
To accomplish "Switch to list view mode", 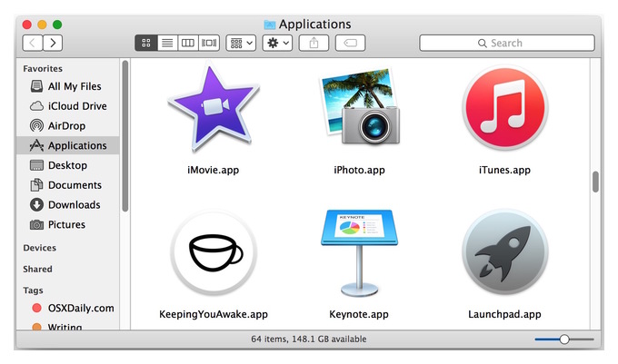I will [x=167, y=43].
